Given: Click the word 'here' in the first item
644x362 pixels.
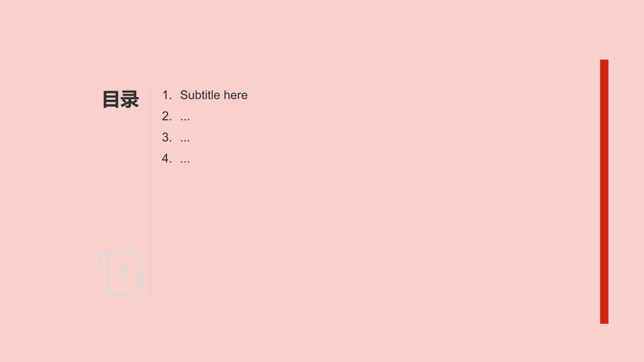Looking at the screenshot, I should tap(236, 95).
